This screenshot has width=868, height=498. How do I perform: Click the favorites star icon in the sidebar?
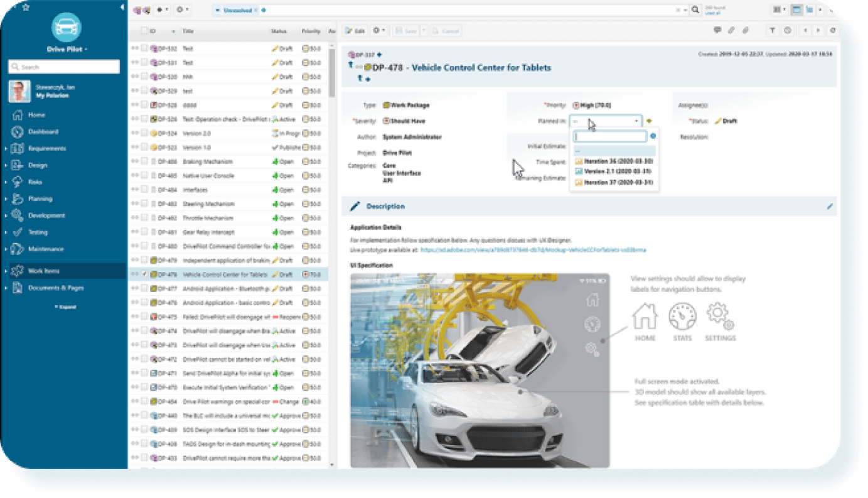[x=26, y=8]
